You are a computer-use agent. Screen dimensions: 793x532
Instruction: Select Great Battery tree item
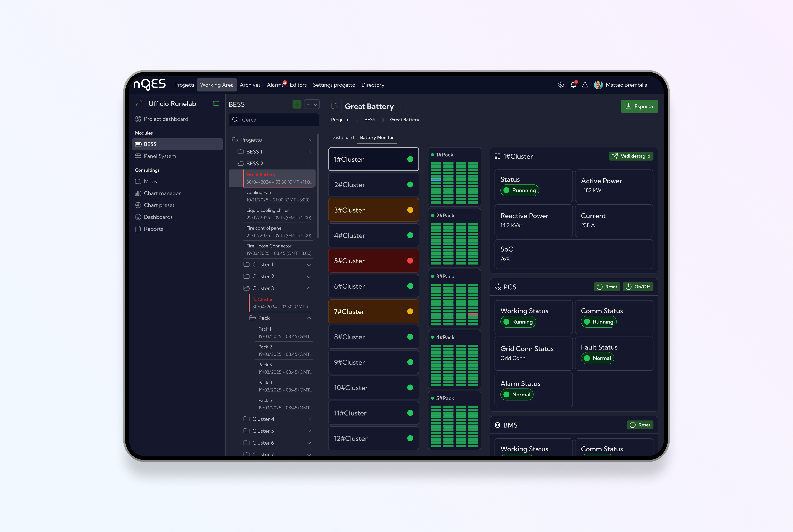[x=272, y=178]
